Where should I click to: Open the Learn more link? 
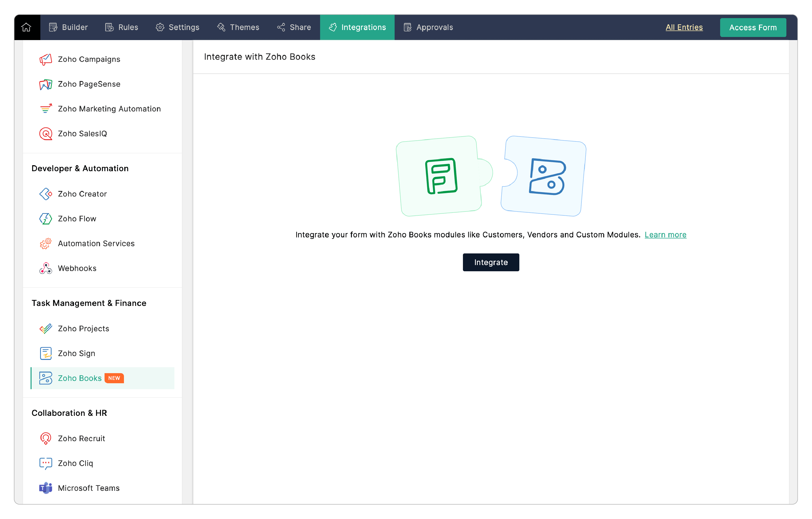(665, 235)
